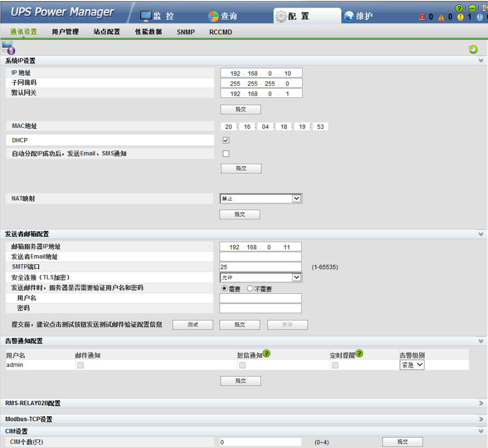Select the 不需要 authentication radio button

250,288
